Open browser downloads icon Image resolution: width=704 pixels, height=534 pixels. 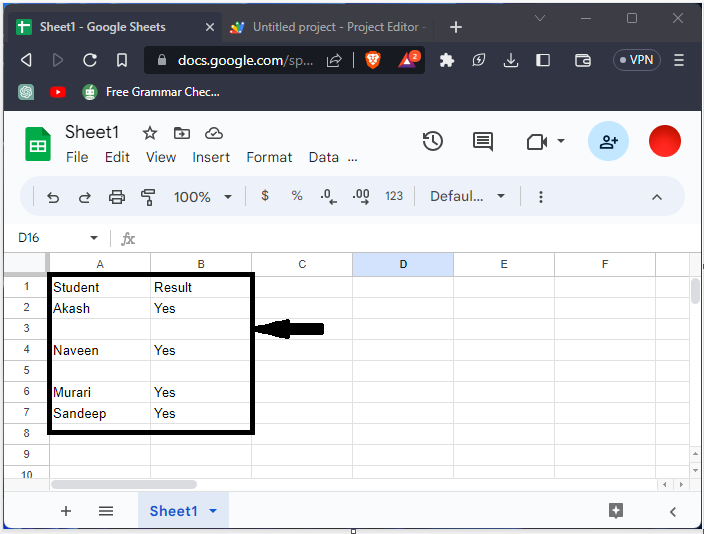click(x=510, y=60)
